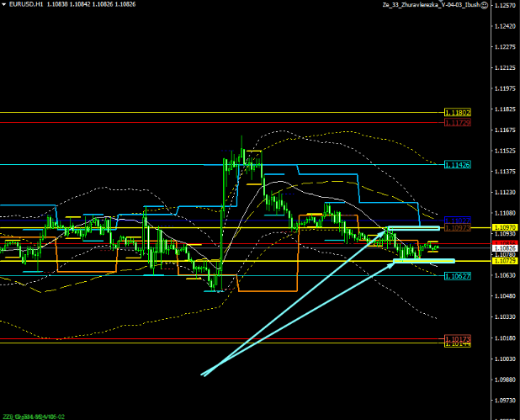The height and width of the screenshot is (420, 520).
Task: Click the lower cyan highlight rectangle near 1.10729
Action: coord(425,261)
